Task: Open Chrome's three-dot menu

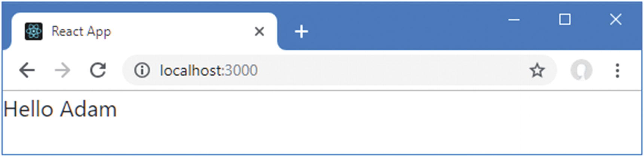Action: pyautogui.click(x=617, y=70)
